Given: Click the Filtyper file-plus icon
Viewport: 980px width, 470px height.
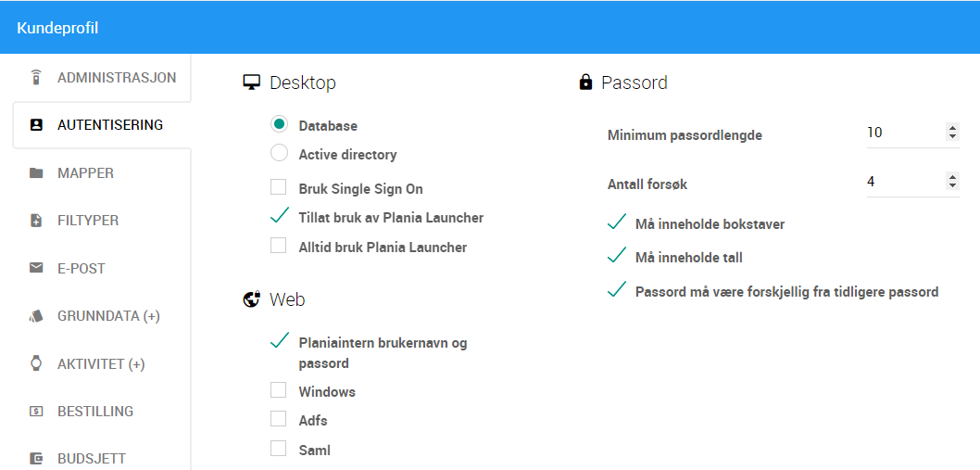Looking at the screenshot, I should tap(36, 221).
